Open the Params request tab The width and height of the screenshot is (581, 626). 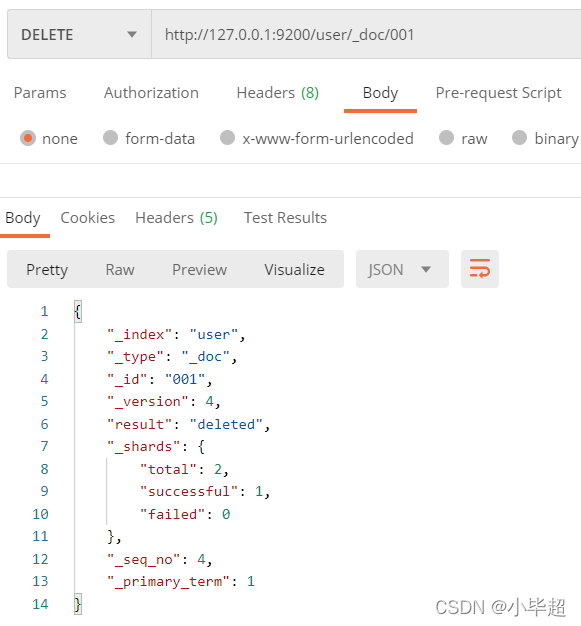point(40,93)
